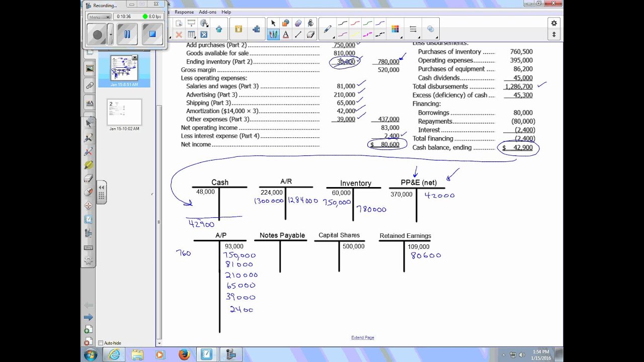The width and height of the screenshot is (644, 362).
Task: Open toolbar settings gear
Action: [554, 23]
